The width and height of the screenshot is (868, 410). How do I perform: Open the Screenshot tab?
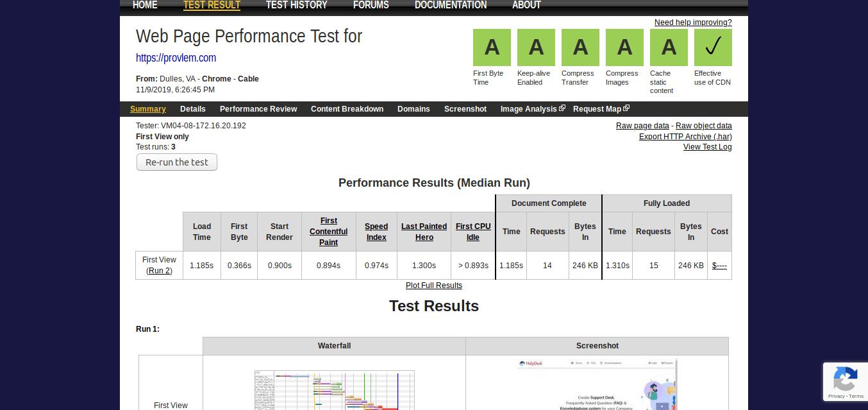click(465, 109)
